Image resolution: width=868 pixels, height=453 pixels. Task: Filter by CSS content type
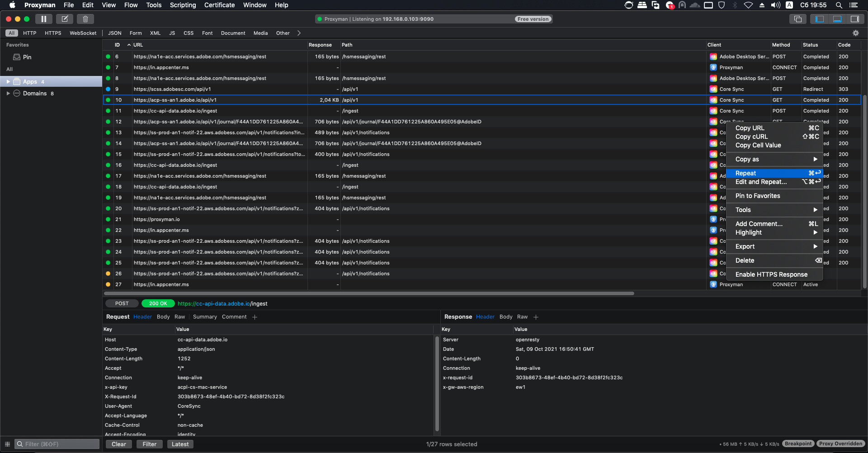click(189, 33)
